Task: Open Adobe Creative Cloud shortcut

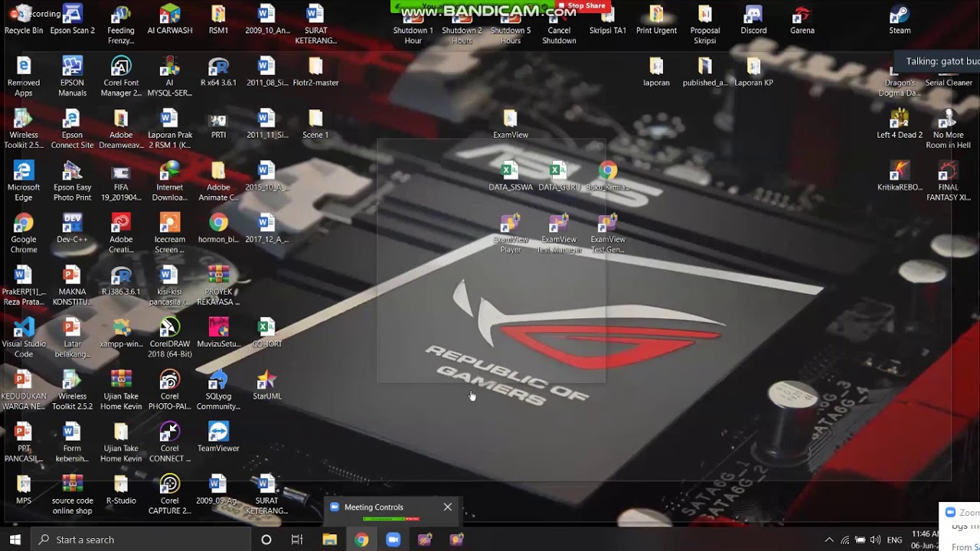Action: 121,234
